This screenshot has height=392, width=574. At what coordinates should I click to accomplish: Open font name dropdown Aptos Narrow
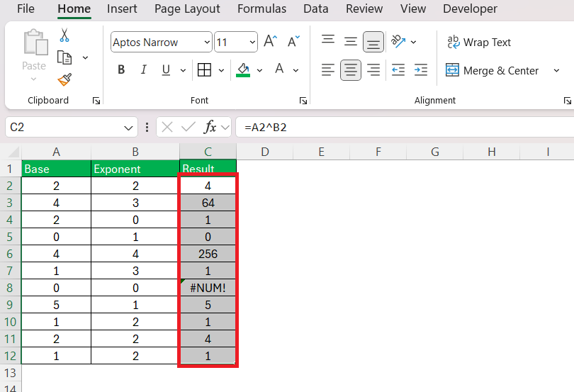pos(207,42)
